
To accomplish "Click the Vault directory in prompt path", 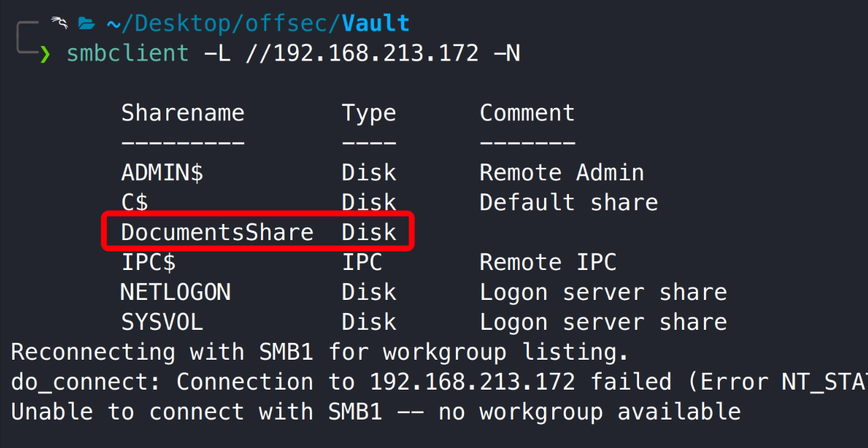I will [x=376, y=23].
